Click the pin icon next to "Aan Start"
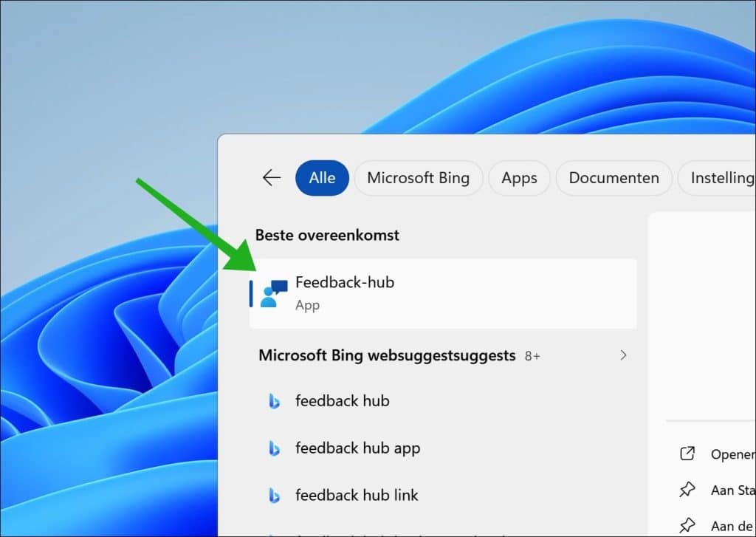Screen dimensions: 756x537 (x=687, y=490)
